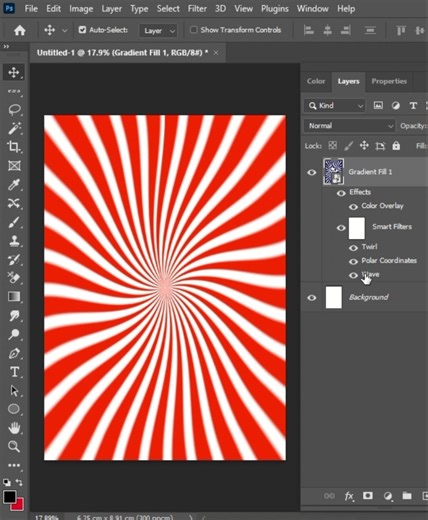
Task: Select the Move tool in the toolbar
Action: pyautogui.click(x=14, y=72)
